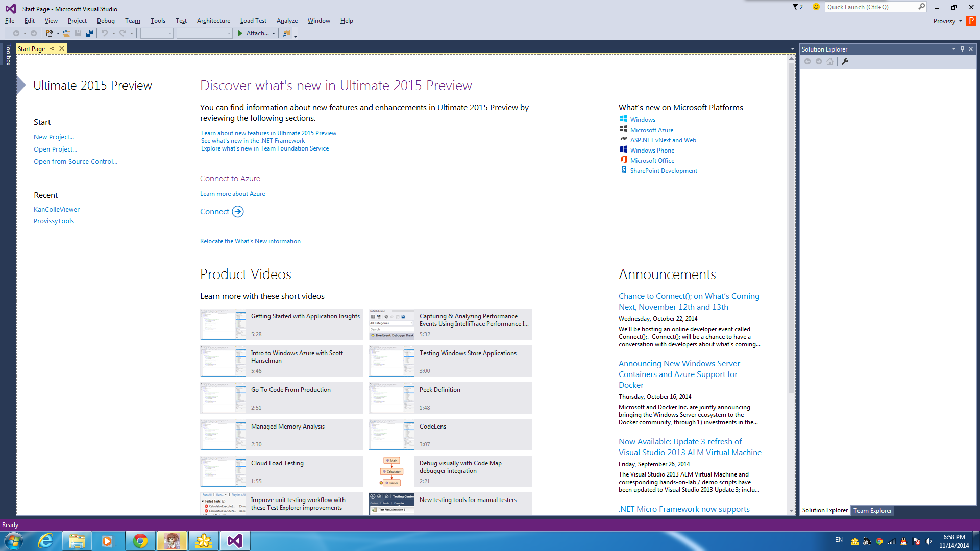Click Solution Explorer Properties wrench icon
The image size is (980, 551).
[845, 61]
